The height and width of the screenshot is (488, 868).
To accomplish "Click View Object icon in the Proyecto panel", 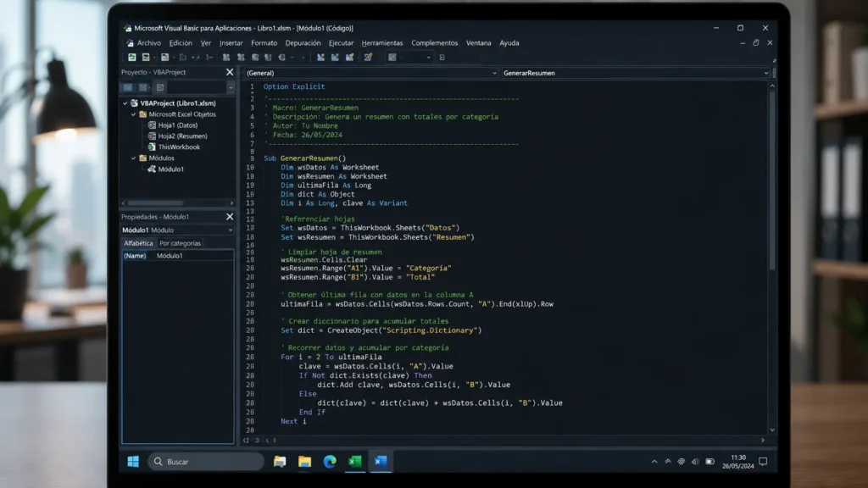I will click(143, 87).
